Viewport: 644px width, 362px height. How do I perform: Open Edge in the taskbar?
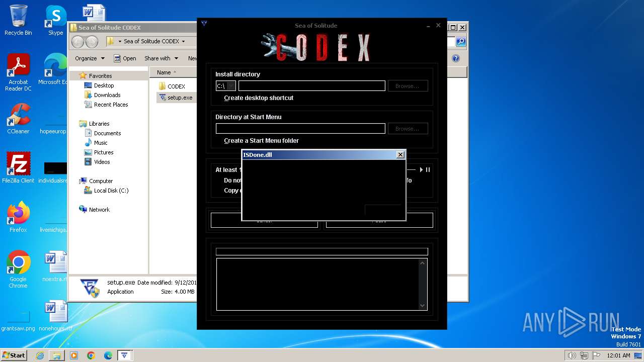click(108, 355)
